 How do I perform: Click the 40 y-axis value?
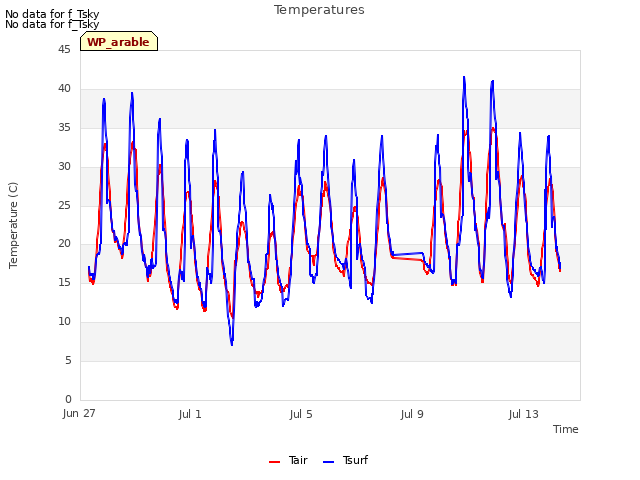point(64,89)
